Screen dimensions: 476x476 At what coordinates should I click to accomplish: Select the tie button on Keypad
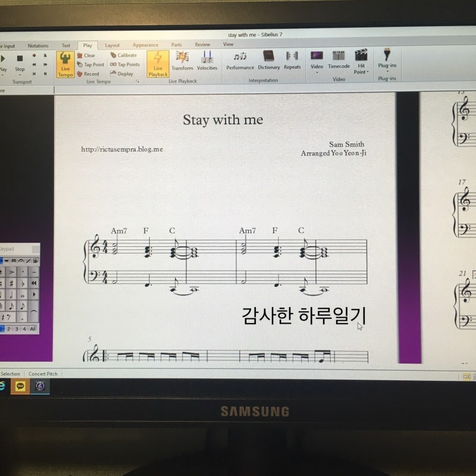(x=34, y=311)
